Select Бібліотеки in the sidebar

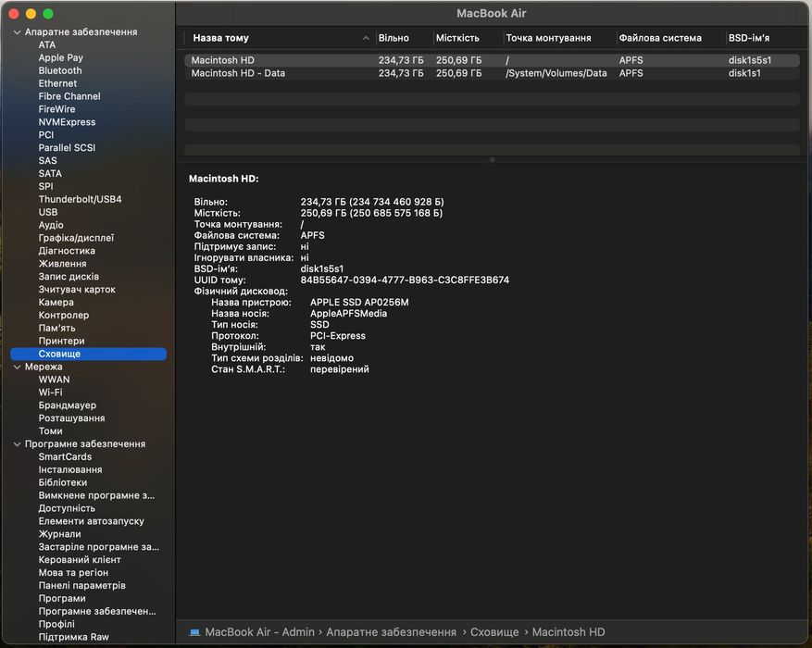pos(63,482)
